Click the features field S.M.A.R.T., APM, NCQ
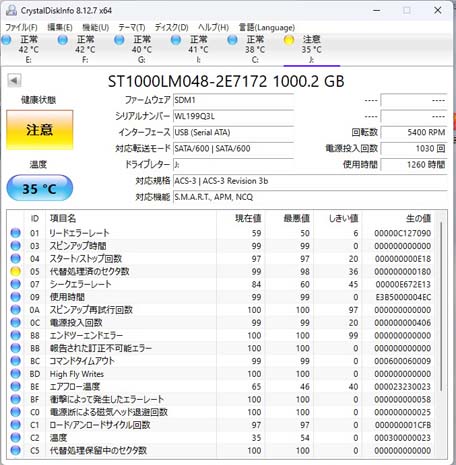This screenshot has height=465, width=456. [310, 197]
